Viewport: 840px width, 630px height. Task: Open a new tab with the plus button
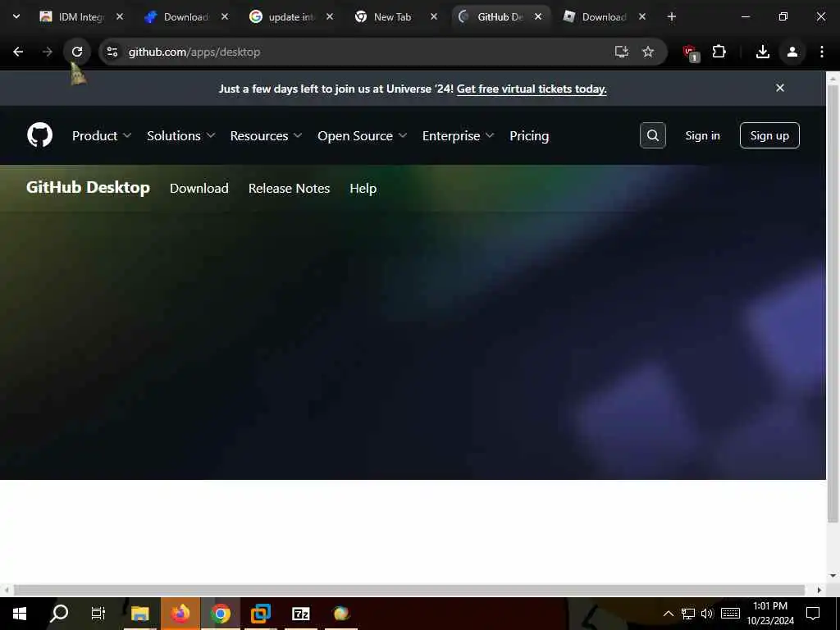click(672, 16)
